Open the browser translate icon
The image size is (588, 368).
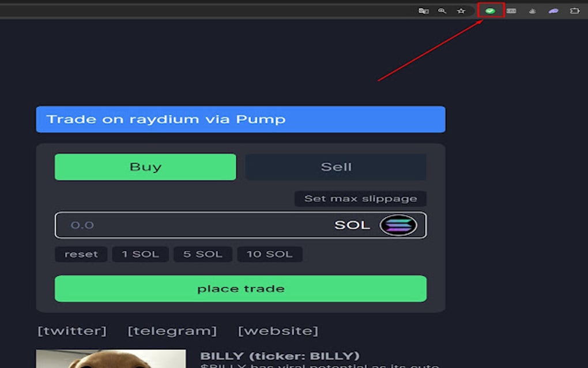424,10
